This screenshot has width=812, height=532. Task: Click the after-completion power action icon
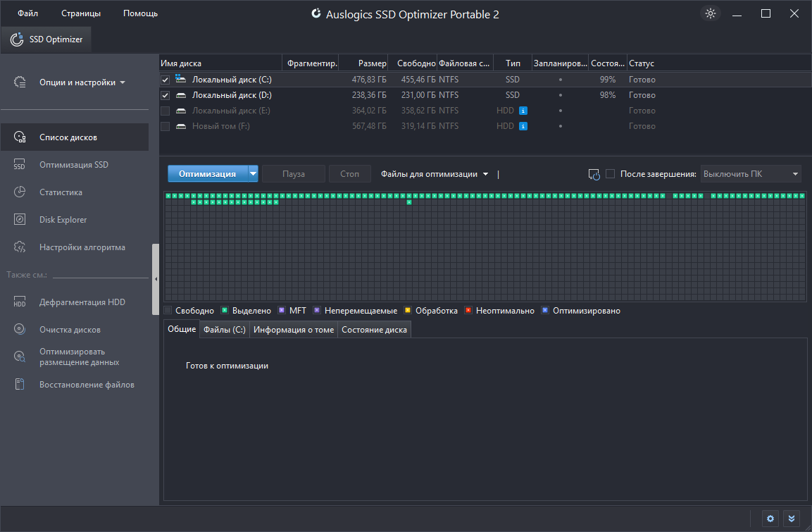point(594,175)
